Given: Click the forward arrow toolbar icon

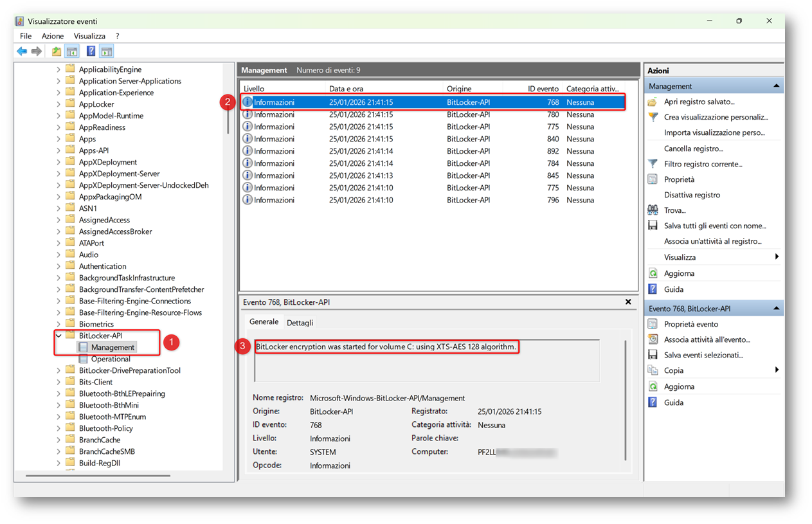Looking at the screenshot, I should (x=37, y=51).
